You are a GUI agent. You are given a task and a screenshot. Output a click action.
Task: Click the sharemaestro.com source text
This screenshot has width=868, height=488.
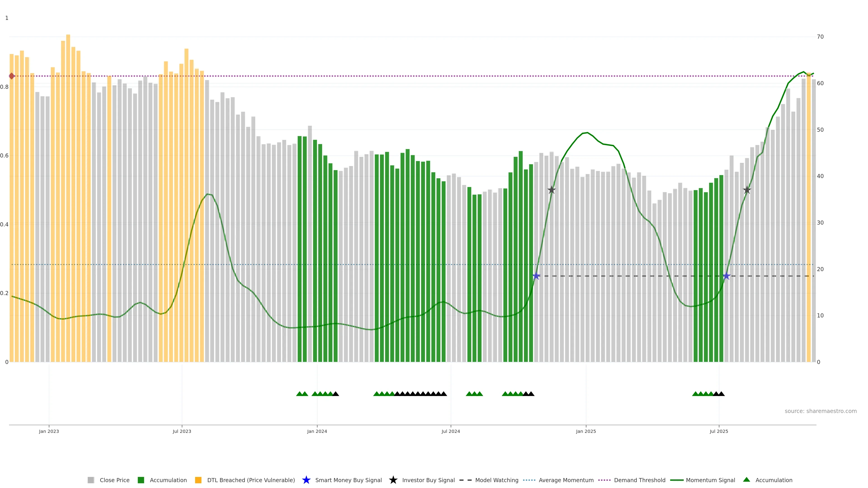pyautogui.click(x=821, y=411)
